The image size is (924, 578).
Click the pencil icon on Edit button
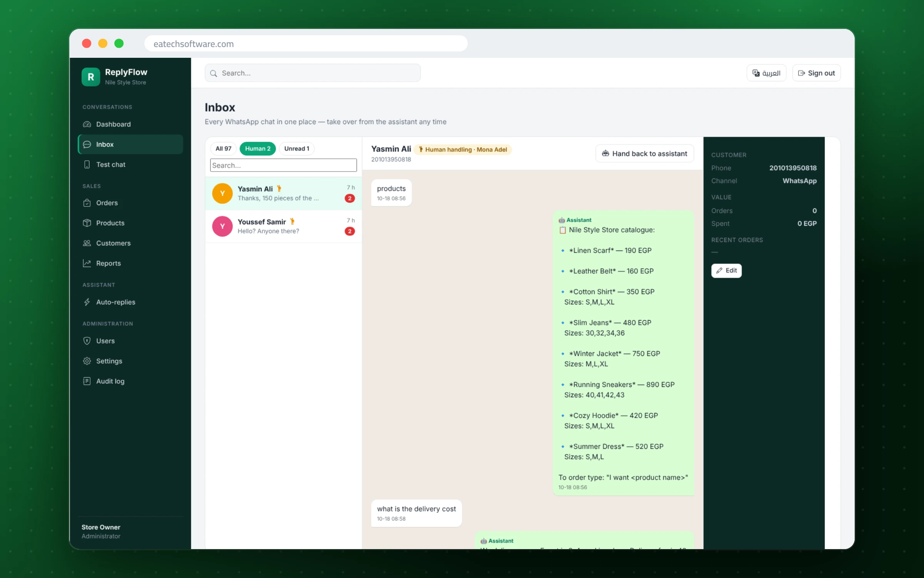(719, 271)
